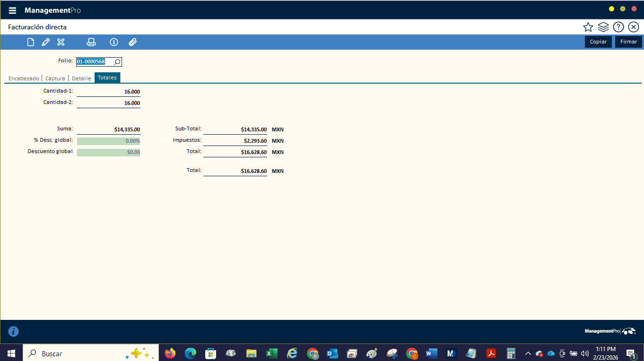Switch to the Encabezado tab
The height and width of the screenshot is (361, 644).
click(24, 78)
